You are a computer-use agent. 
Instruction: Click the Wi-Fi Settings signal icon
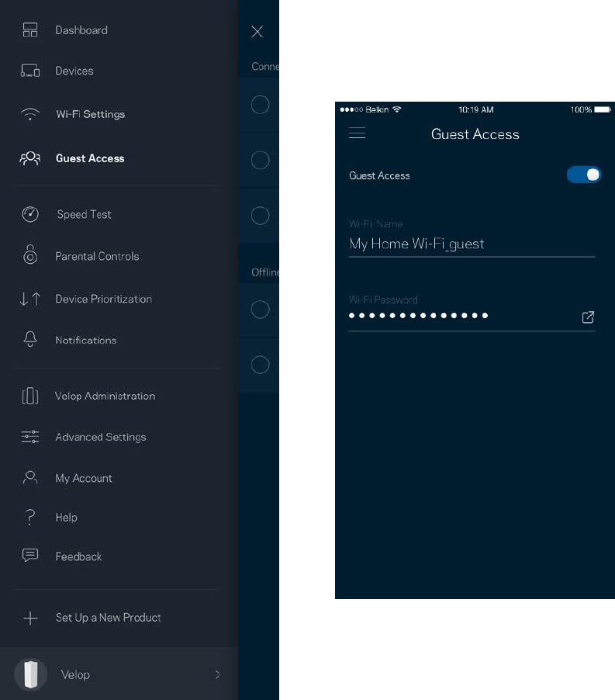tap(30, 114)
